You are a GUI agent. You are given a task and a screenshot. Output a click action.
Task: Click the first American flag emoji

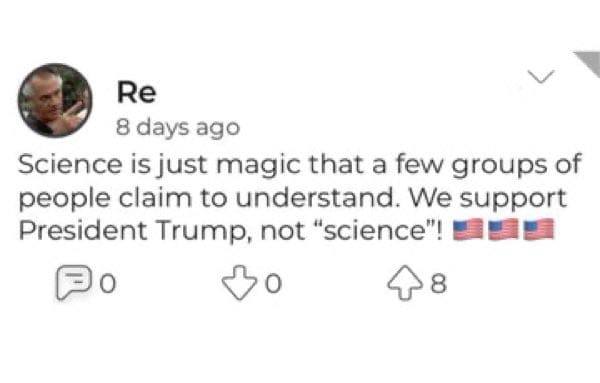[x=468, y=230]
